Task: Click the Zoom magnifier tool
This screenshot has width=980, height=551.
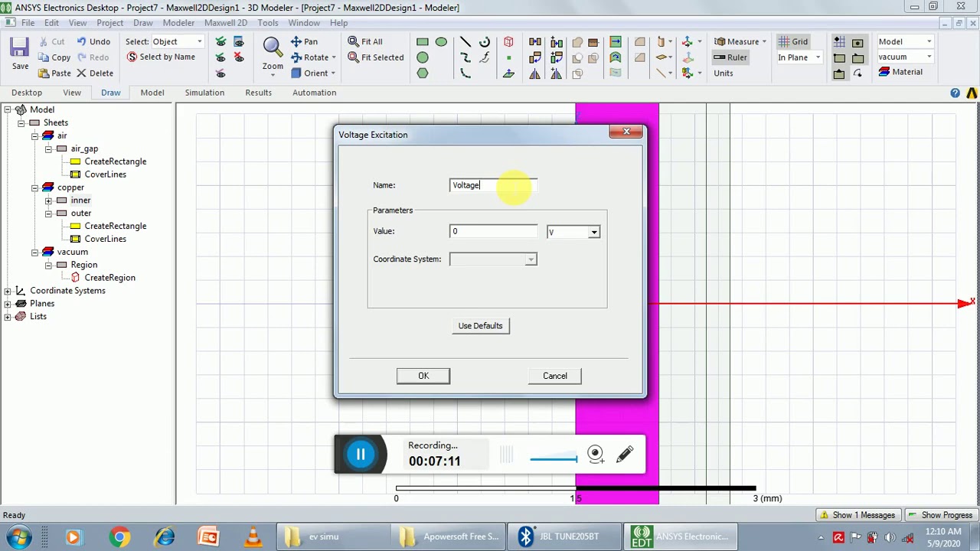Action: pos(272,48)
